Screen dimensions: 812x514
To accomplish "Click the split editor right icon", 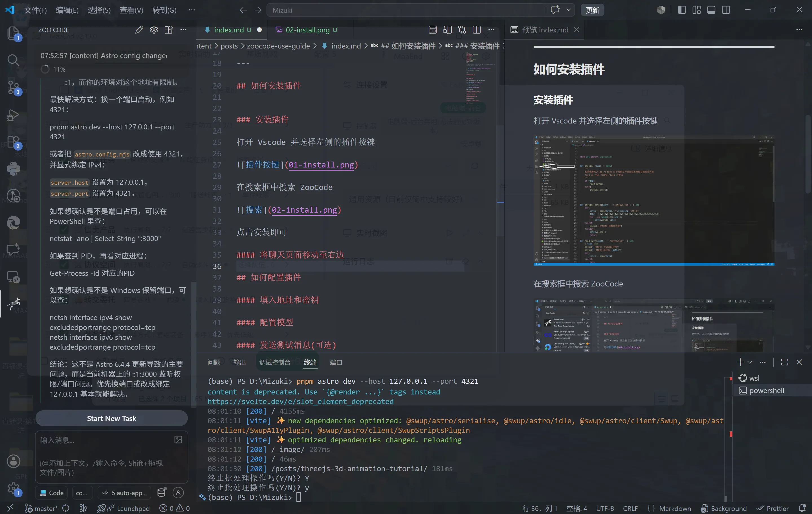I will pos(476,30).
